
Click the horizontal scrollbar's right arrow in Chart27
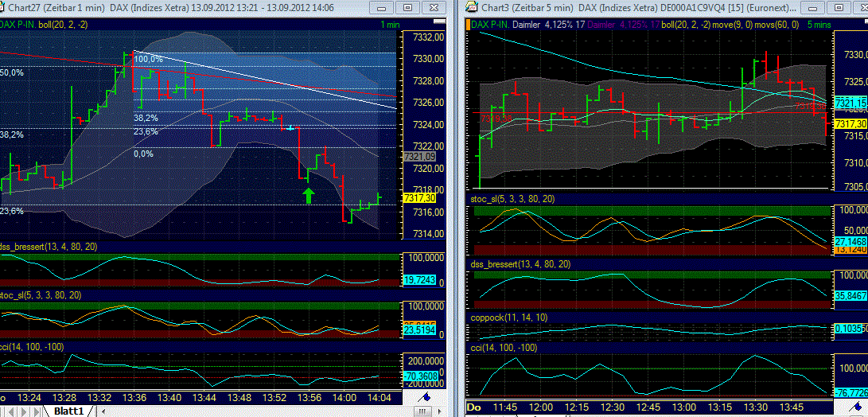click(x=439, y=411)
